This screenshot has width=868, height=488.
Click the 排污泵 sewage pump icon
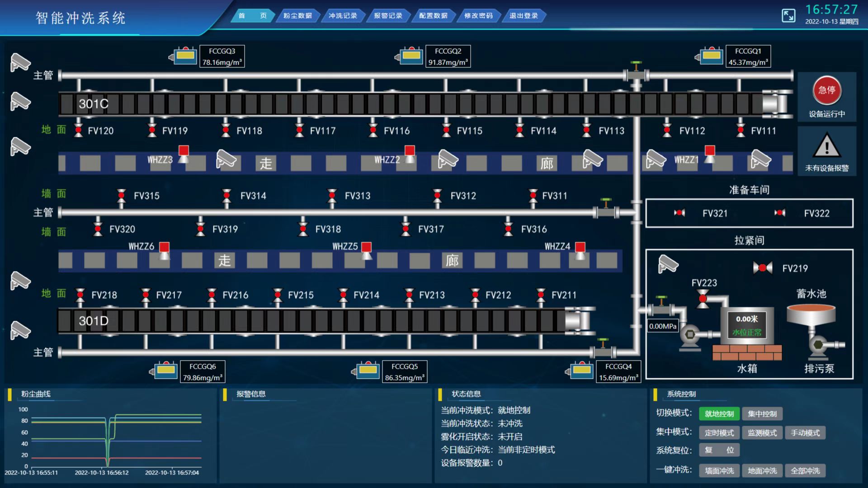pyautogui.click(x=819, y=345)
